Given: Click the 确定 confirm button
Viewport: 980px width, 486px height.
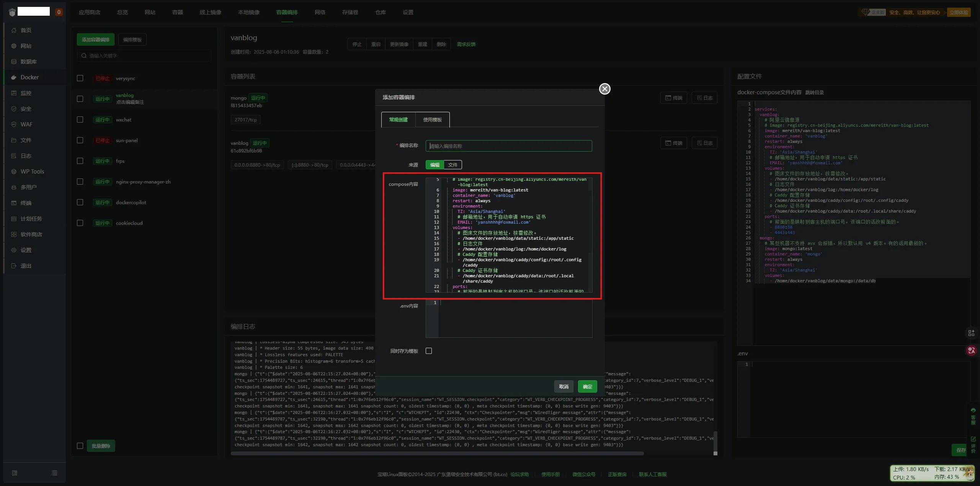Looking at the screenshot, I should point(588,386).
